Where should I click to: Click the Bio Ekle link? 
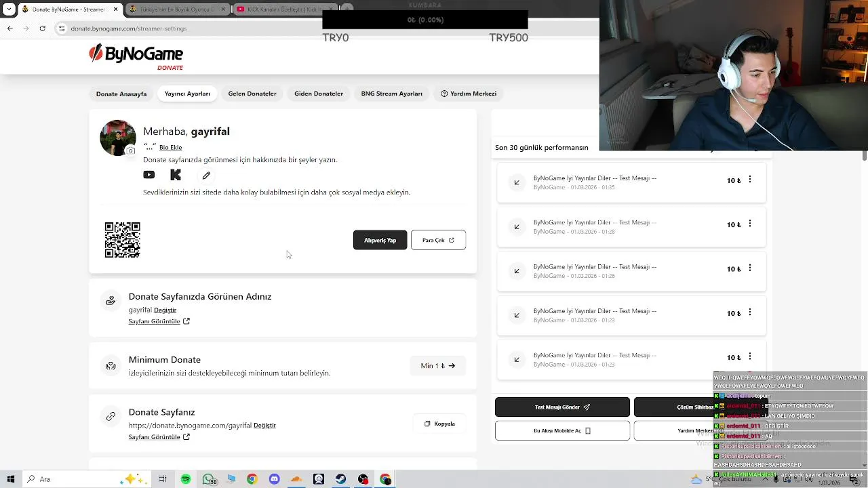click(170, 147)
